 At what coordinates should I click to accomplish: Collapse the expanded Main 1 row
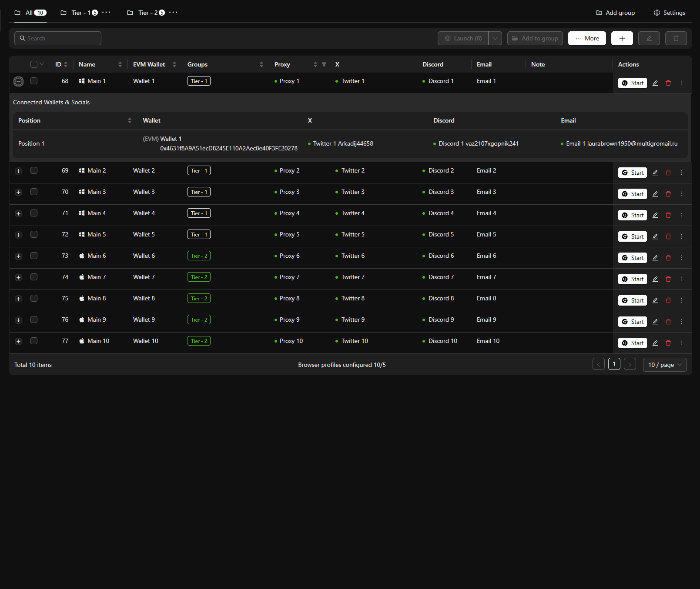pos(18,81)
